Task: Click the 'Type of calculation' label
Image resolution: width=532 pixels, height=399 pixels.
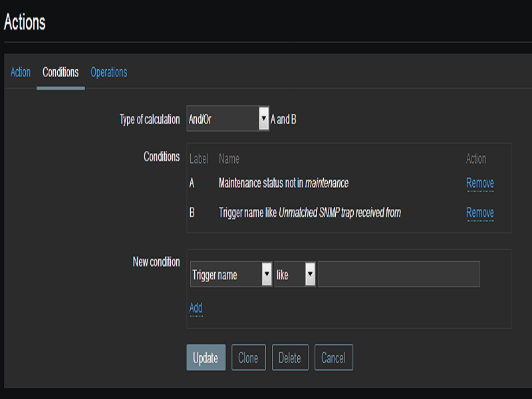Action: [x=150, y=120]
